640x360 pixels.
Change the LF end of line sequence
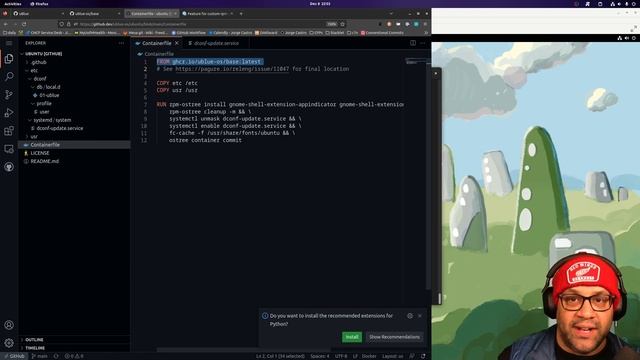tap(355, 356)
